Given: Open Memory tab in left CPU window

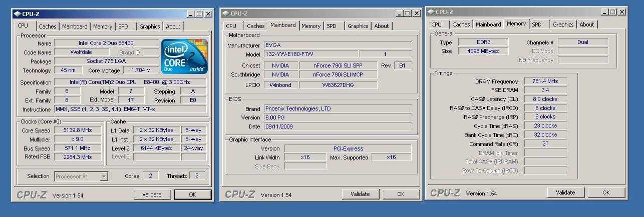Looking at the screenshot, I should 103,26.
